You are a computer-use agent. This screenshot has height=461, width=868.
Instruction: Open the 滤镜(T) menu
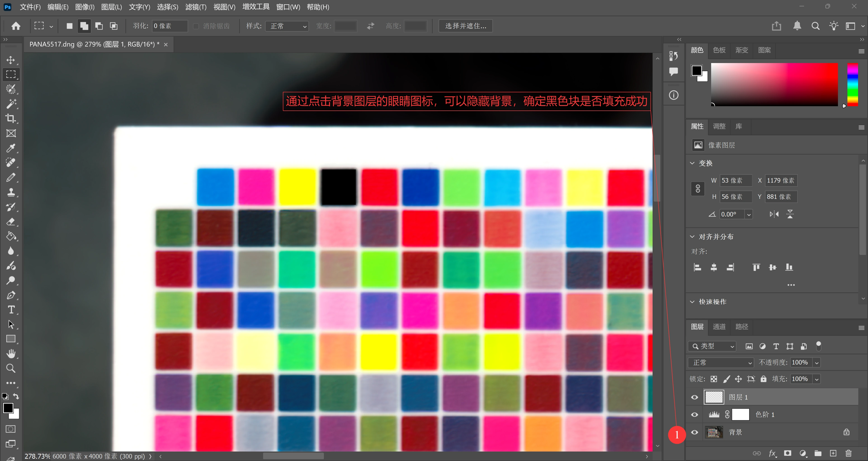tap(196, 7)
